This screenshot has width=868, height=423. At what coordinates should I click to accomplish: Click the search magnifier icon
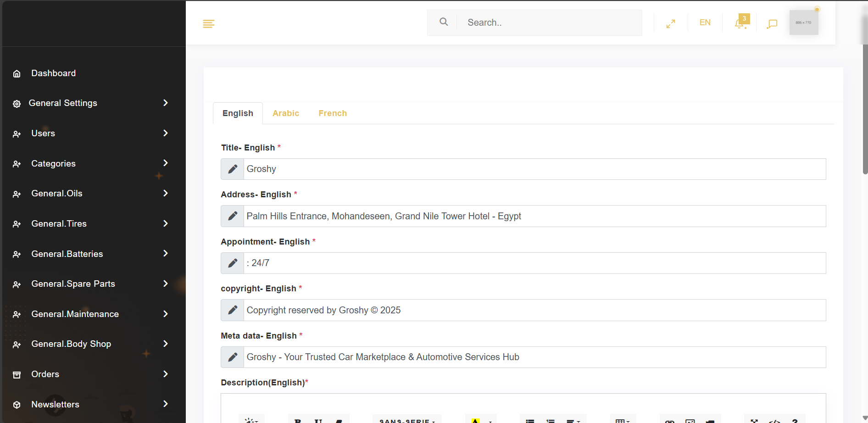443,22
